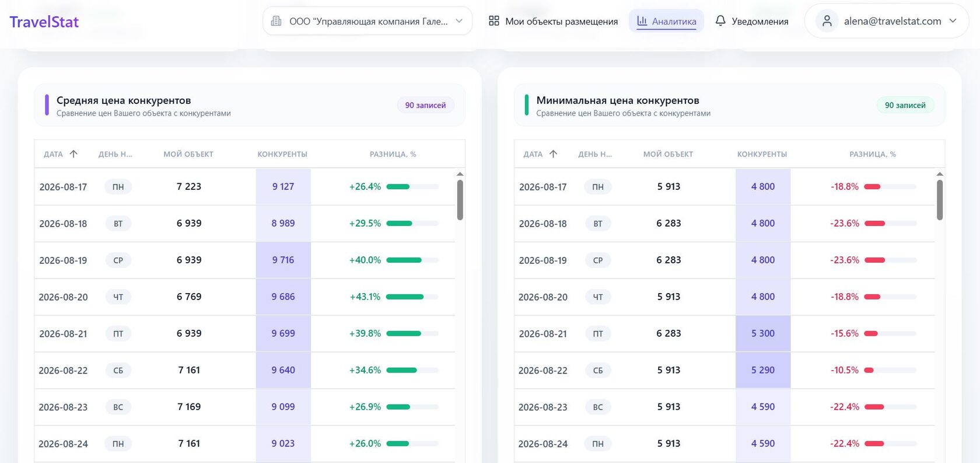The width and height of the screenshot is (980, 463).
Task: Click the minimum price table scrollbar thumb
Action: coord(939,200)
